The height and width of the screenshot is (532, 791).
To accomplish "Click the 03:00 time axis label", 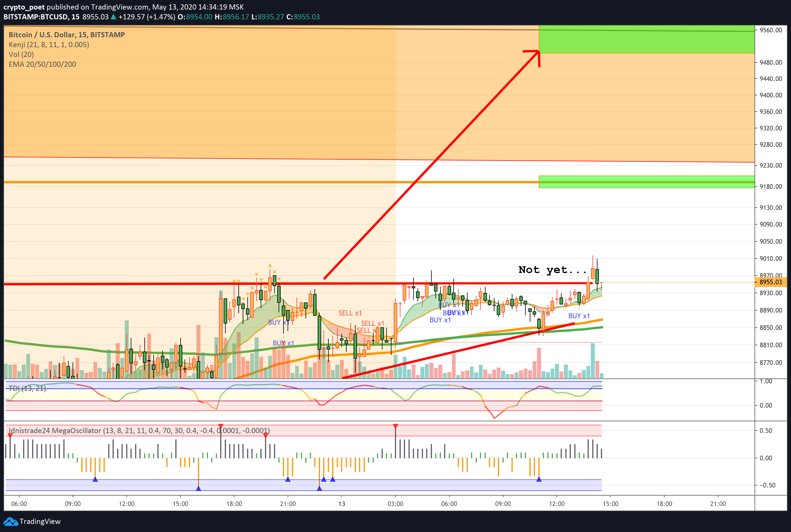I will pyautogui.click(x=395, y=504).
